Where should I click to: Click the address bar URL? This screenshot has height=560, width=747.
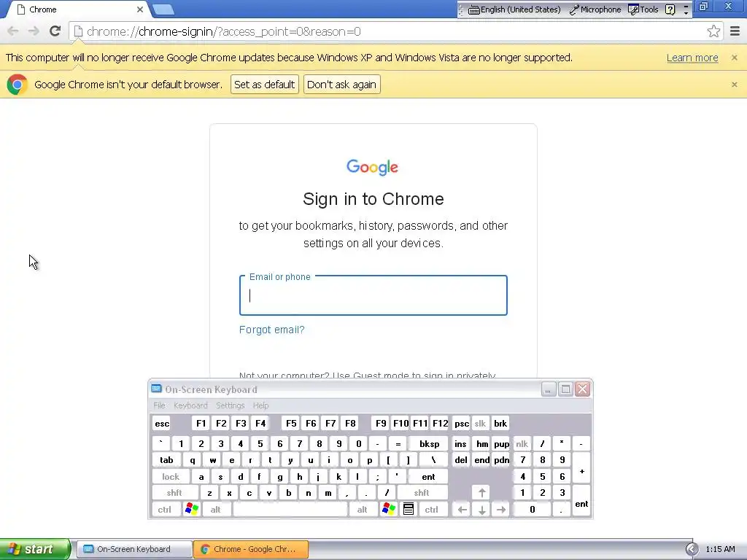click(224, 31)
